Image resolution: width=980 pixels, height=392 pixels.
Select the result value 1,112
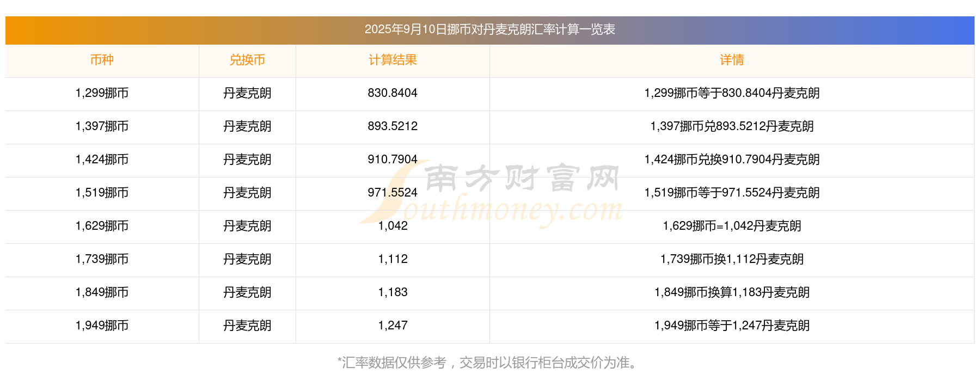point(393,259)
